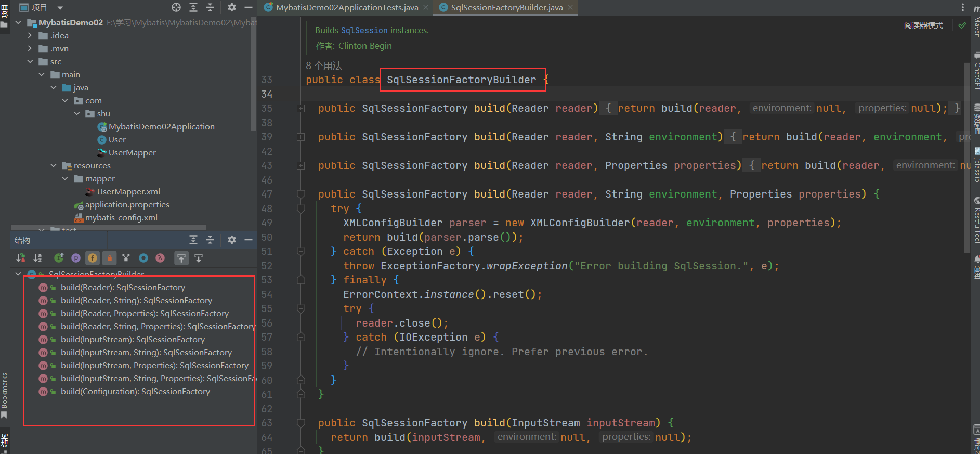Collapse the com package
980x454 pixels.
click(x=65, y=100)
